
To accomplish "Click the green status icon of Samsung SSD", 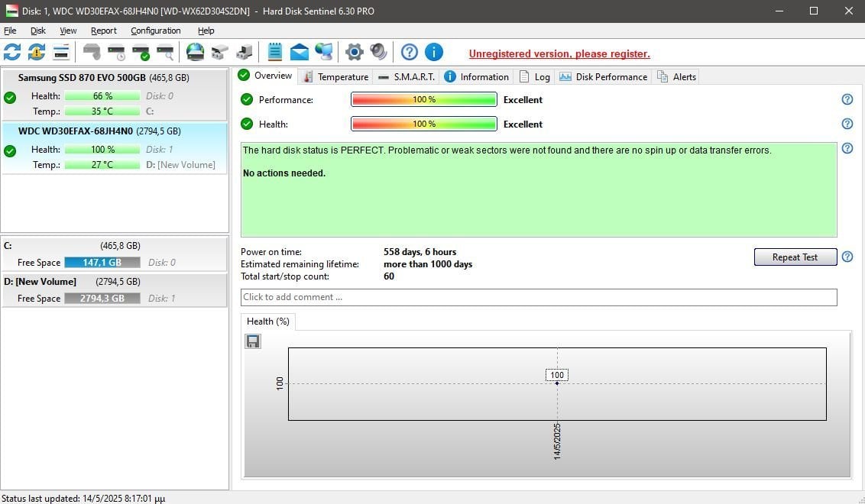I will (x=10, y=98).
